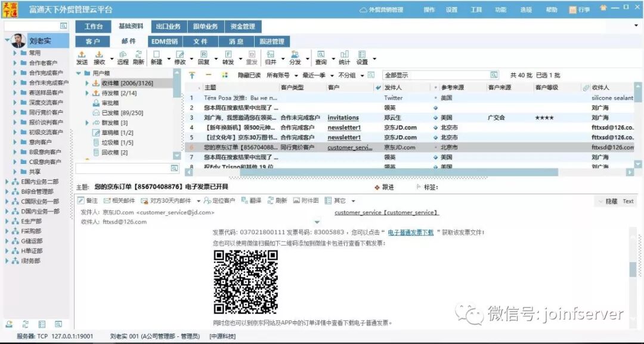This screenshot has width=644, height=344.
Task: Click the search field below the folder tree
Action: [123, 168]
